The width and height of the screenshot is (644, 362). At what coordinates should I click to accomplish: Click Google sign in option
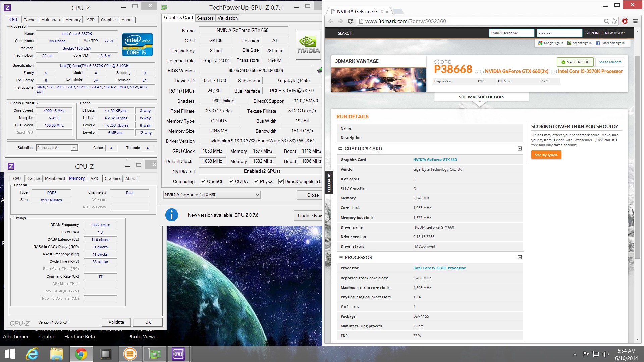pos(550,43)
